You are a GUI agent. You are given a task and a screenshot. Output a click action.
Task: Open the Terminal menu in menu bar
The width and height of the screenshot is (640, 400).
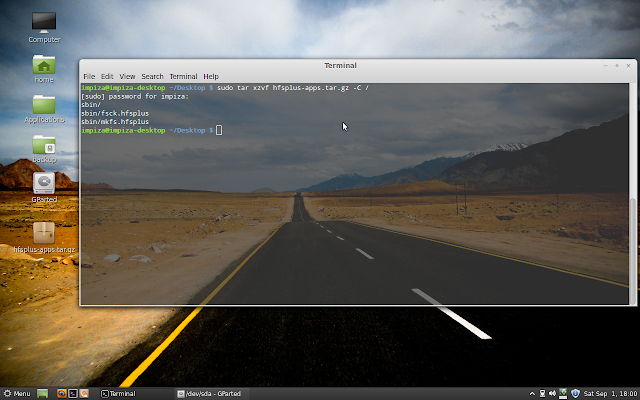pos(183,76)
